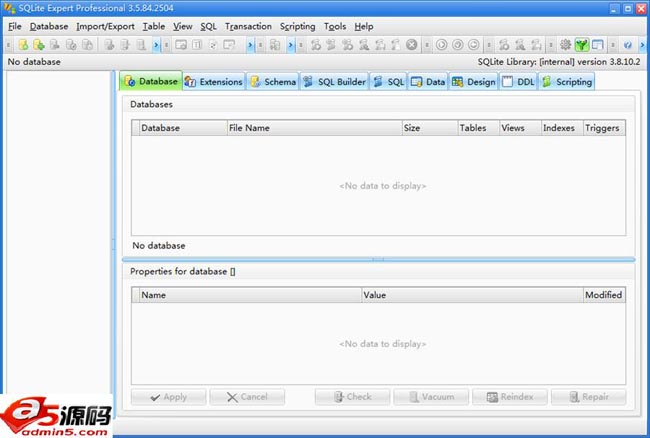
Task: Open the Help menu
Action: (x=364, y=27)
